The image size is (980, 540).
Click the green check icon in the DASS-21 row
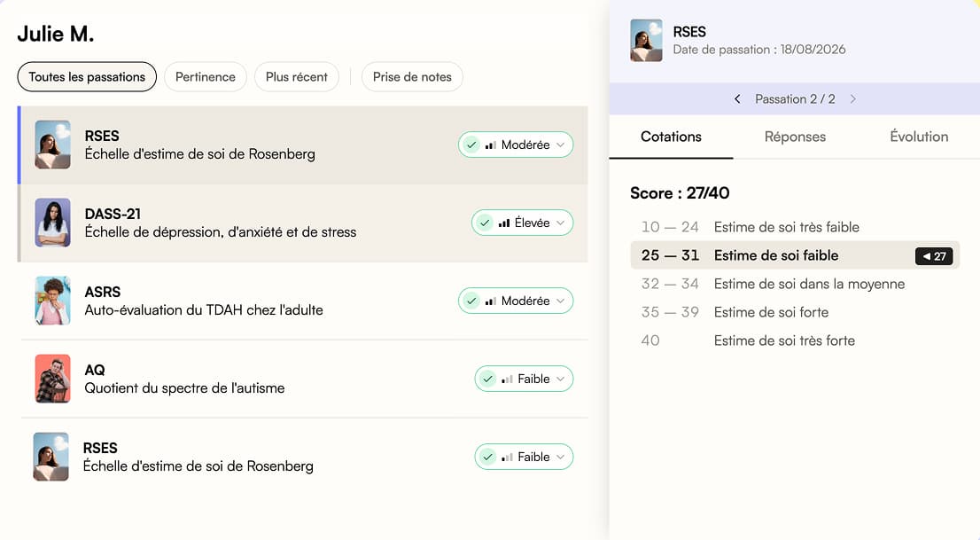point(485,223)
